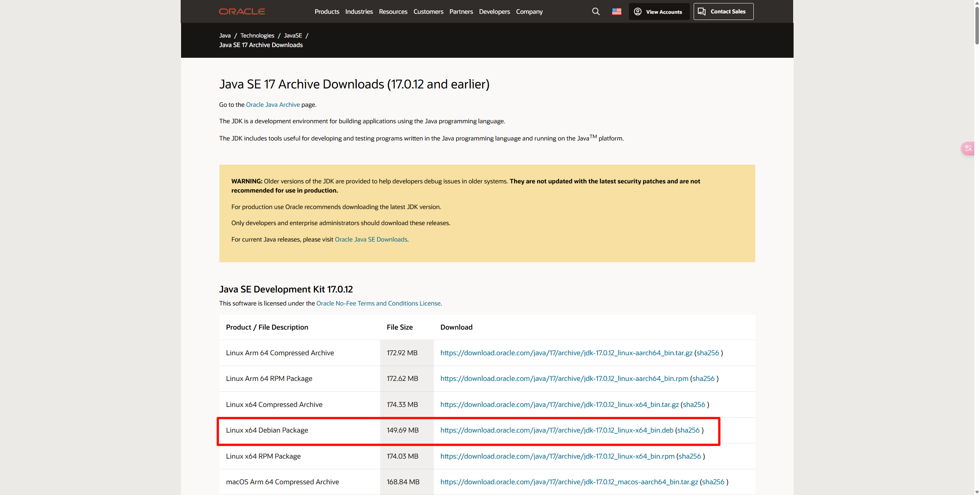Image resolution: width=980 pixels, height=495 pixels.
Task: Go to the JavaSE breadcrumb
Action: click(293, 36)
